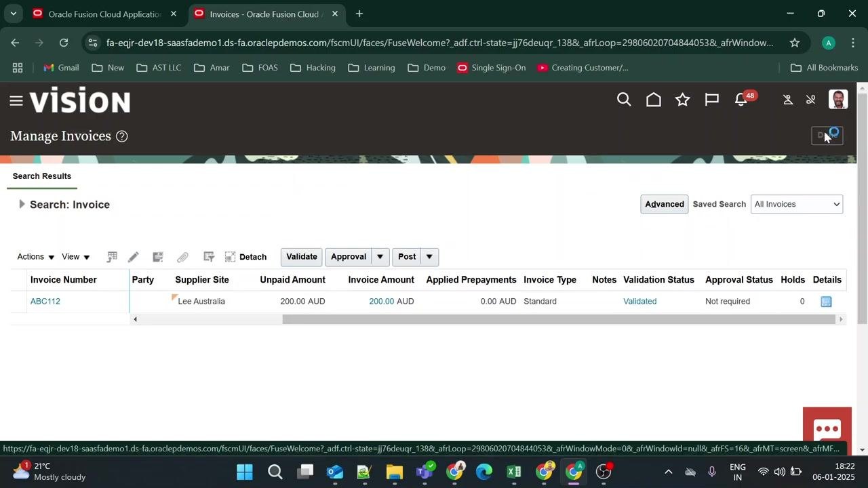Select the Search Results tab
Screen dimensions: 868x488
click(x=42, y=176)
